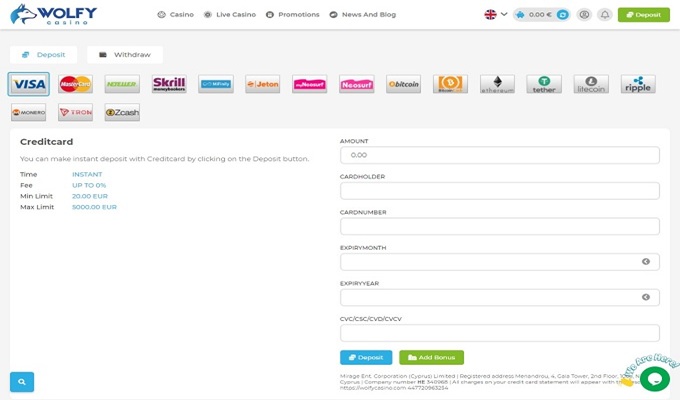The width and height of the screenshot is (680, 400).
Task: Choose the Ethereum payment icon
Action: tap(497, 84)
